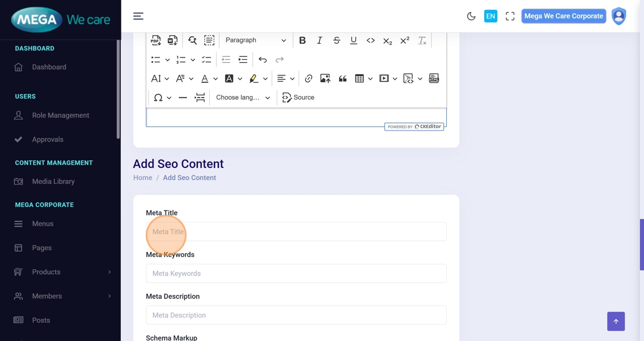Go to Role Management in sidebar
This screenshot has width=644, height=341.
60,116
